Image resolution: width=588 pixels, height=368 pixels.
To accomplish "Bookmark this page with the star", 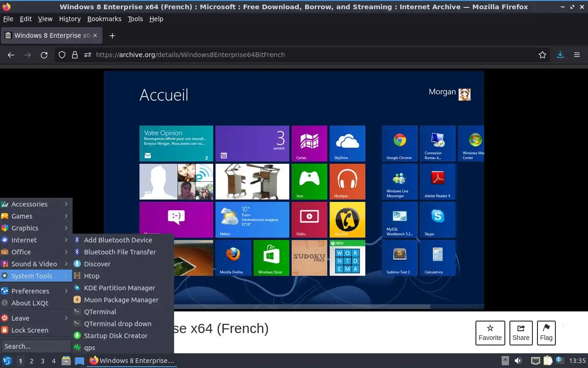I will (x=543, y=55).
